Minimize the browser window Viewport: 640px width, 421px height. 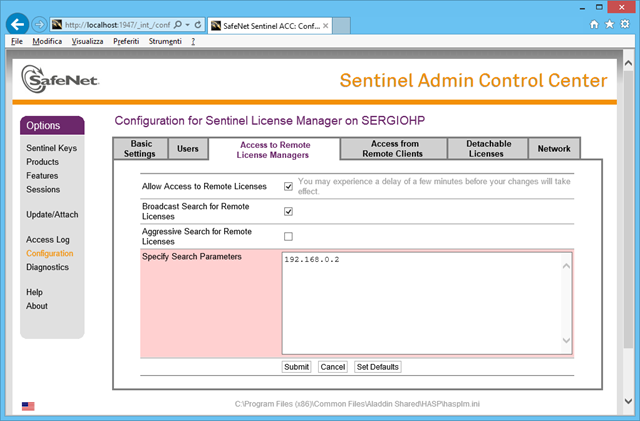582,7
